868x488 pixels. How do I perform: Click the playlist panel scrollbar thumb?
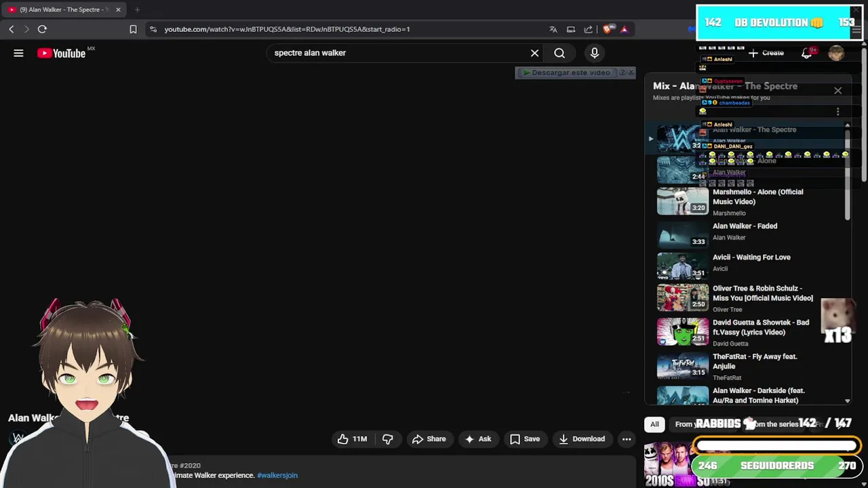(847, 175)
